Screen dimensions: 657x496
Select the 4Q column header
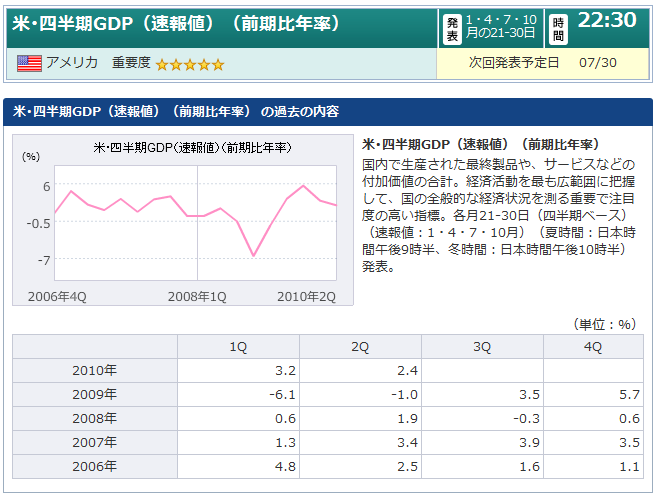click(592, 347)
